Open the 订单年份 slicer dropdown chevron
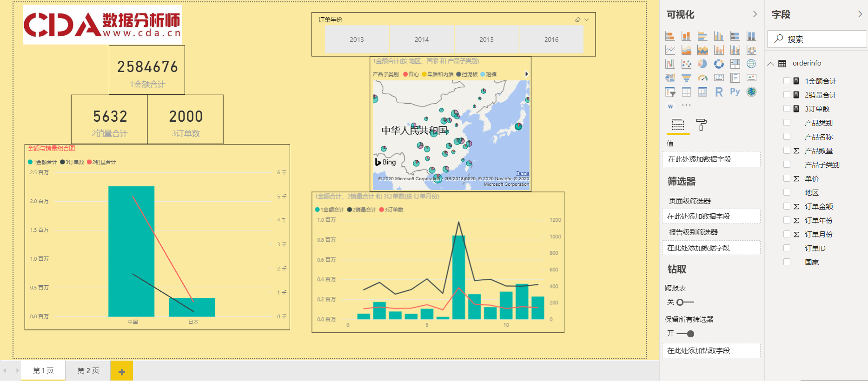This screenshot has height=381, width=868. click(x=587, y=20)
